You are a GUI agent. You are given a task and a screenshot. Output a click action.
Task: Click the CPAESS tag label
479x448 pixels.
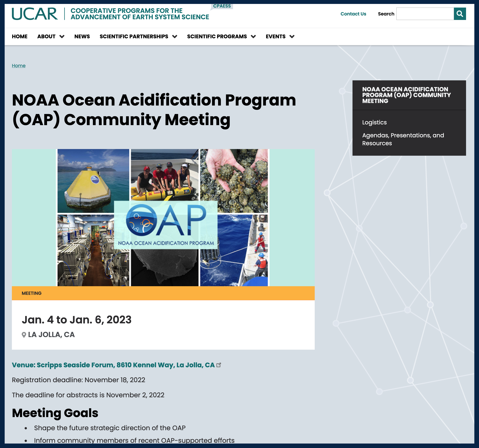click(222, 6)
